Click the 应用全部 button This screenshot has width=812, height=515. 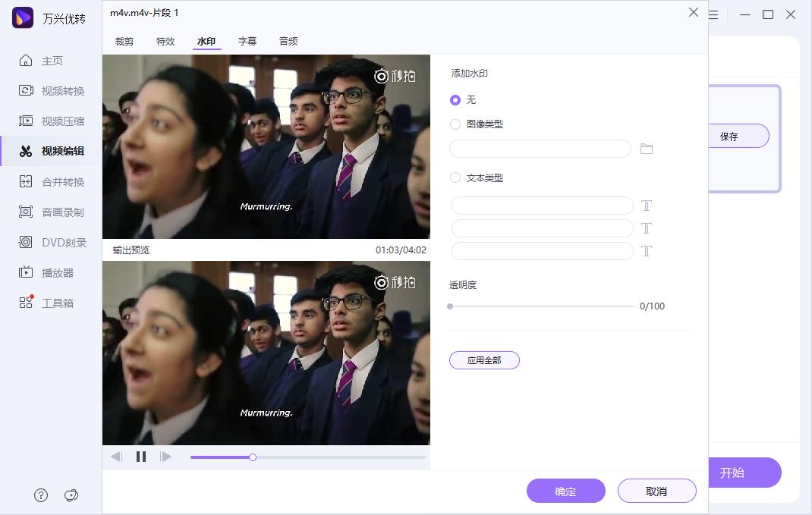tap(484, 360)
